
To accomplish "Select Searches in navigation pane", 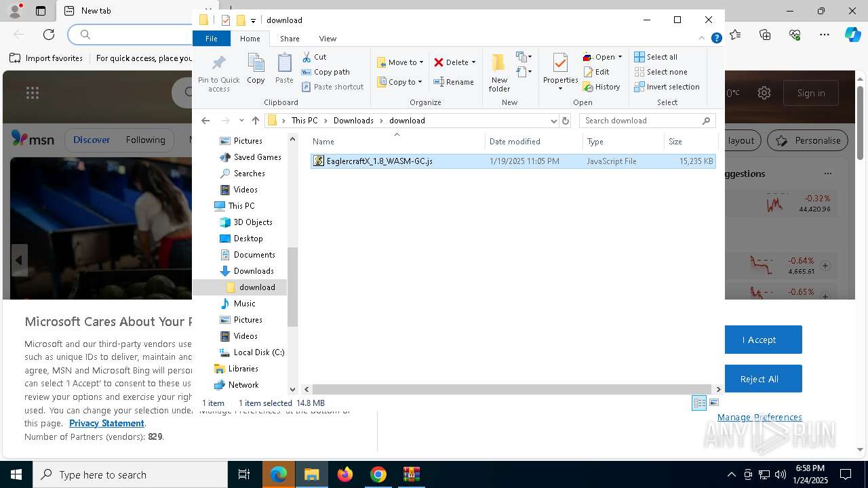I will point(242,174).
